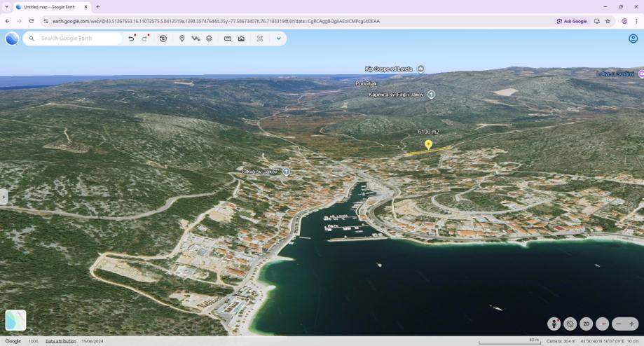Add a placemark with the pin tool
The width and height of the screenshot is (644, 346).
[x=182, y=38]
